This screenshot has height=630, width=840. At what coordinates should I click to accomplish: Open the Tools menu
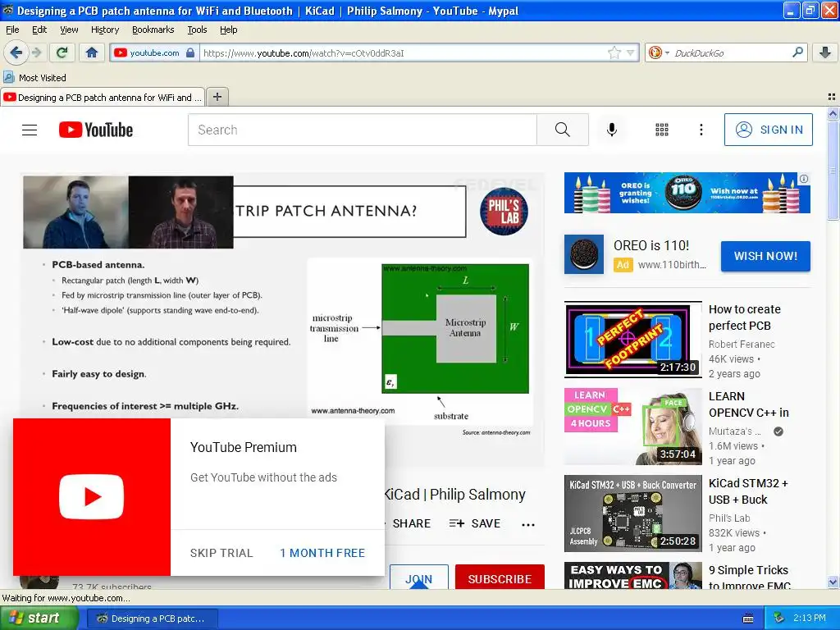point(197,30)
